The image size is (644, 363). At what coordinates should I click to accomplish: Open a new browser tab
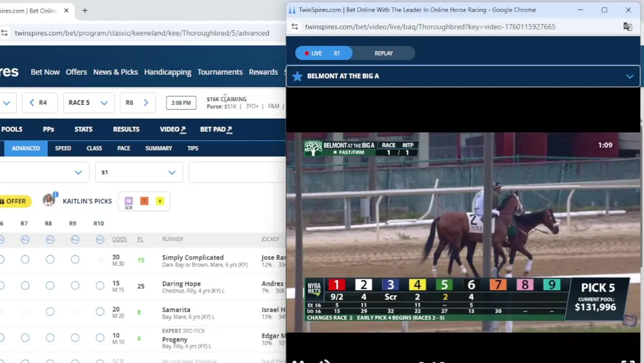[x=85, y=10]
